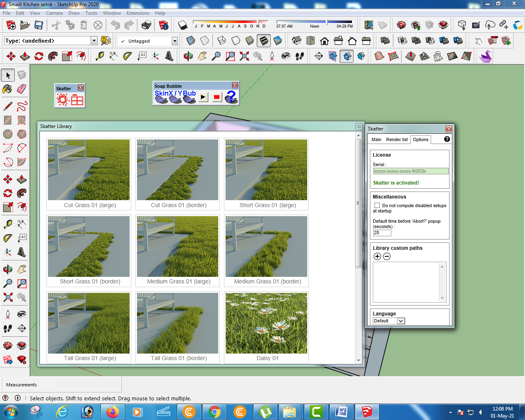Viewport: 525px width, 420px height.
Task: Stop Soap Bubble with red stop button
Action: tap(217, 97)
